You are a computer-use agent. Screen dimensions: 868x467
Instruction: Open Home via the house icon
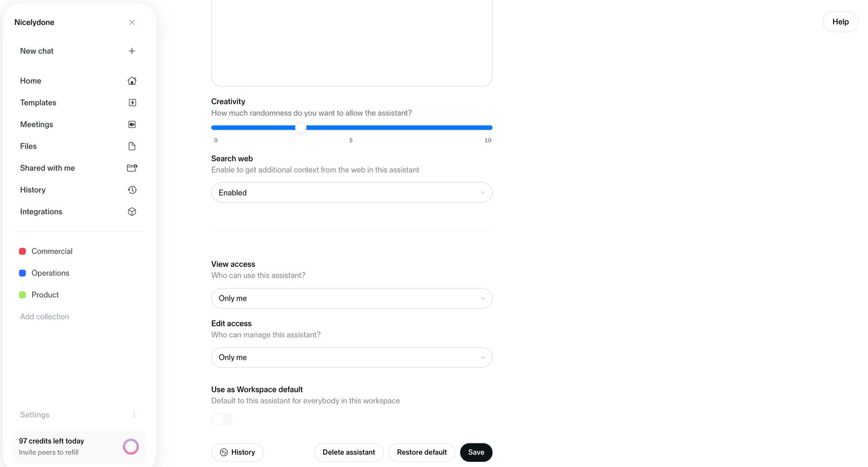click(132, 81)
